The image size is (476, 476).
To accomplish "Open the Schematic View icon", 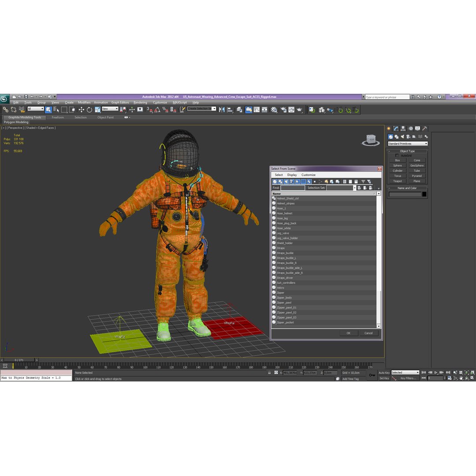I will click(x=264, y=110).
